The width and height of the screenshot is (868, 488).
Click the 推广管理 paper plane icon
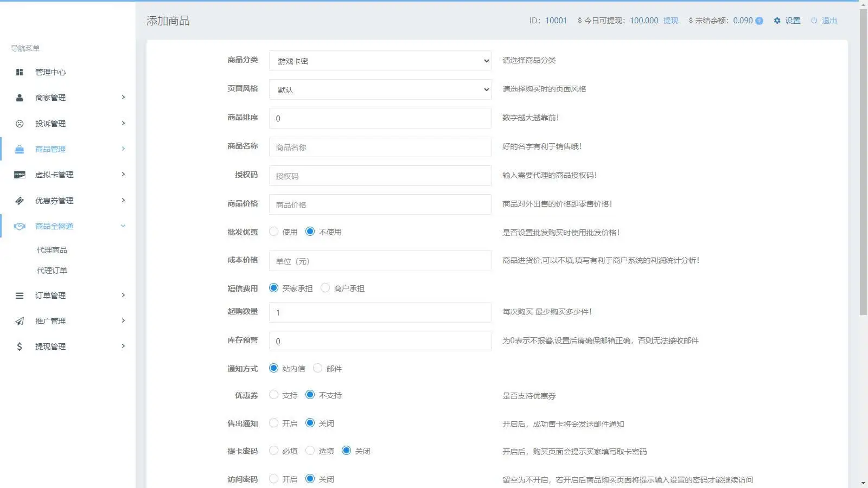coord(20,320)
